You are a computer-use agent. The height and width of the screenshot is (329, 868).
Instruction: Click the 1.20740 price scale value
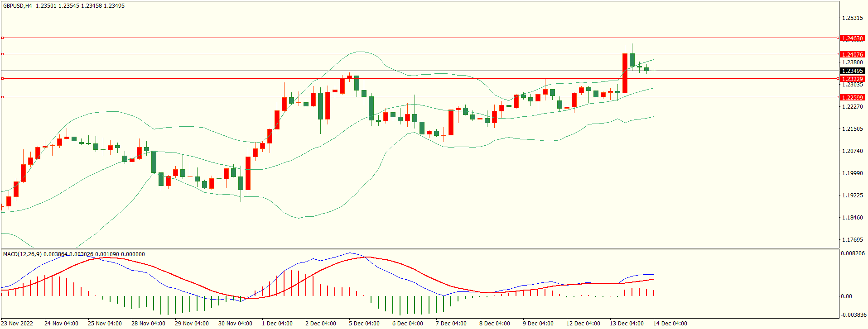coord(852,151)
